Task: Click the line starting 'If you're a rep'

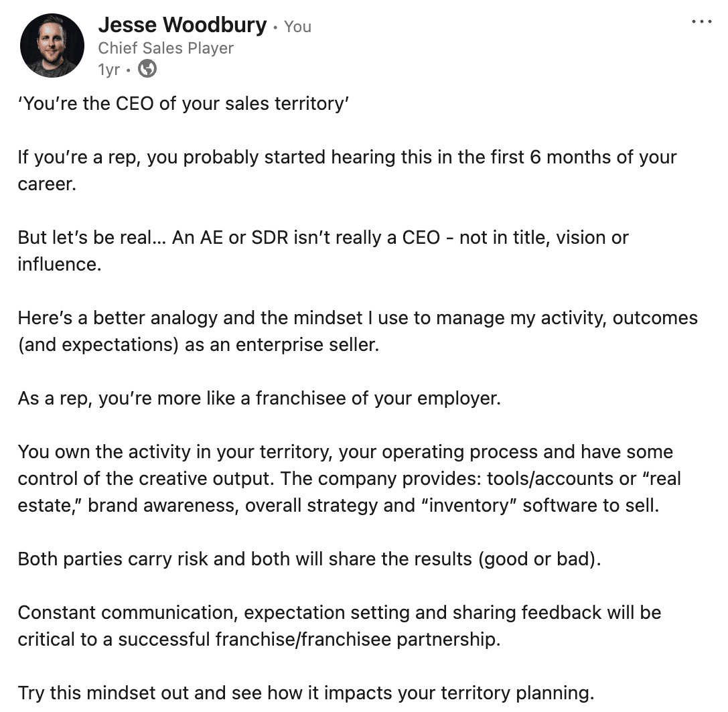Action: 347,157
